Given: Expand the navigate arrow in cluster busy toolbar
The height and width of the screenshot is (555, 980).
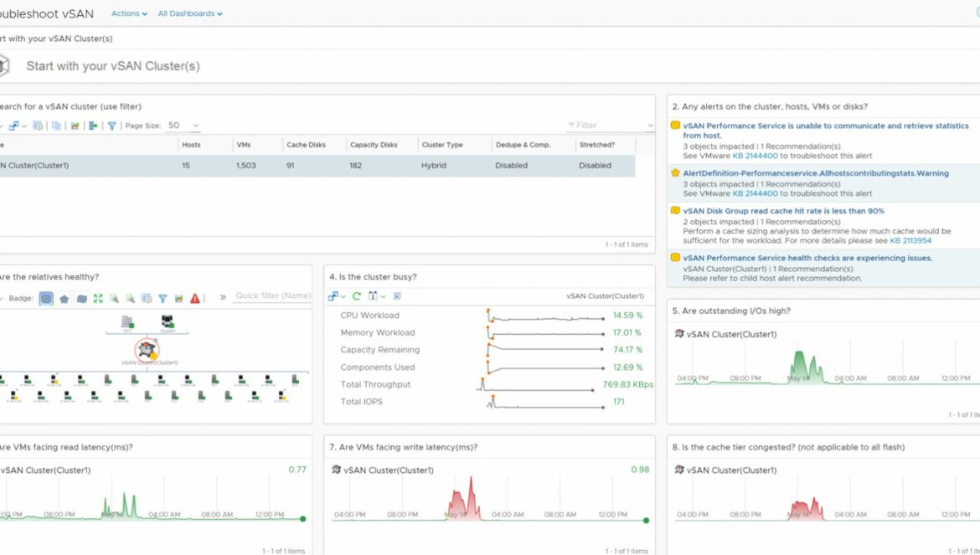Looking at the screenshot, I should [x=343, y=297].
